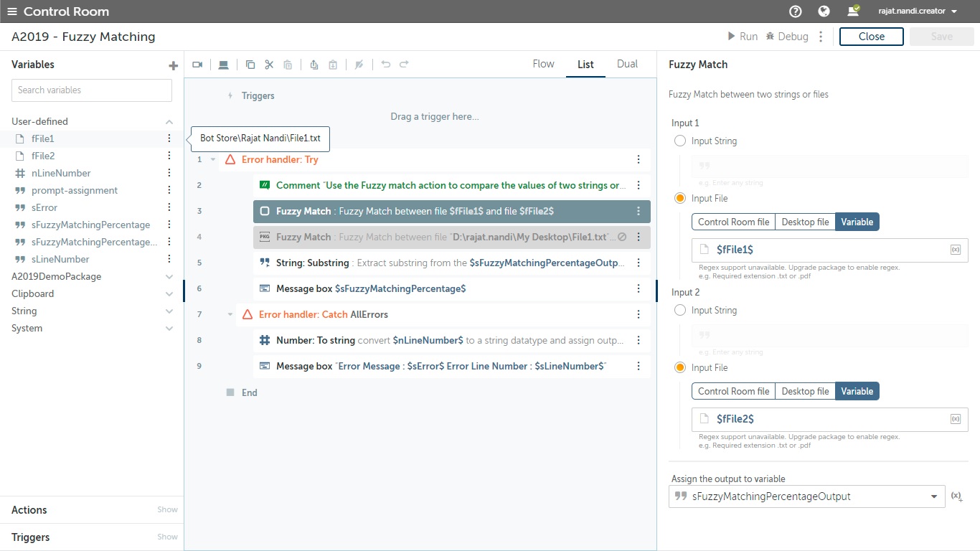Open the hamburger navigation menu
Screen dimensions: 980x551
click(x=12, y=11)
